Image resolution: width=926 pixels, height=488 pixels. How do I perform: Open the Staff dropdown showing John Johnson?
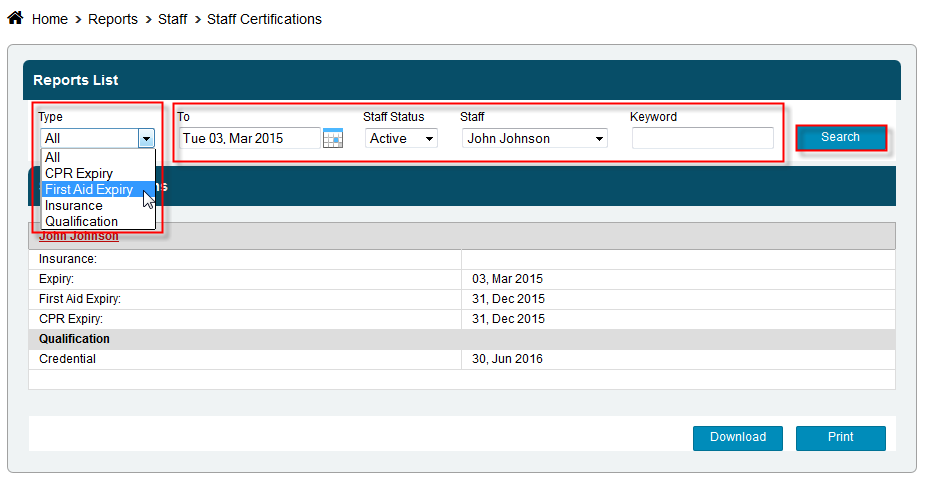[x=534, y=139]
